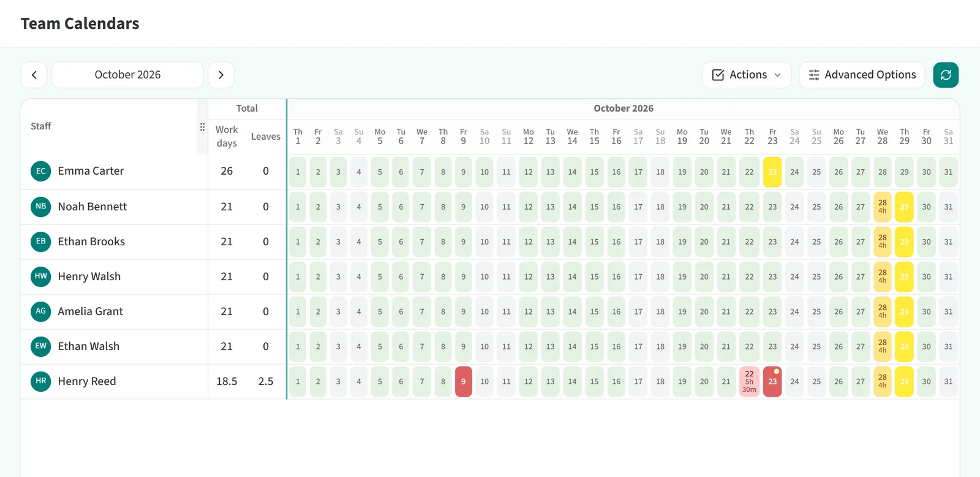Open Ethan Brooks staff name

(91, 242)
